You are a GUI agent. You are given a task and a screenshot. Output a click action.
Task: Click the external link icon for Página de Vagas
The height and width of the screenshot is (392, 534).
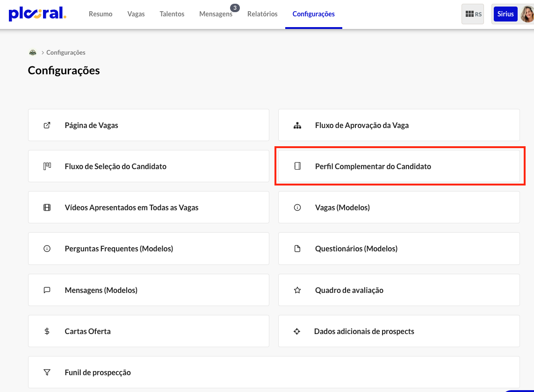[47, 125]
